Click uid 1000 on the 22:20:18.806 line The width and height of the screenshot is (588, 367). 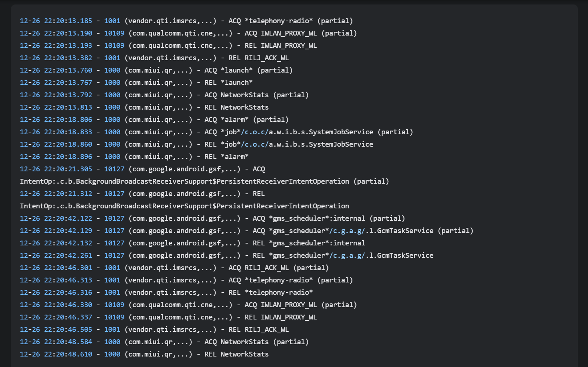coord(112,120)
